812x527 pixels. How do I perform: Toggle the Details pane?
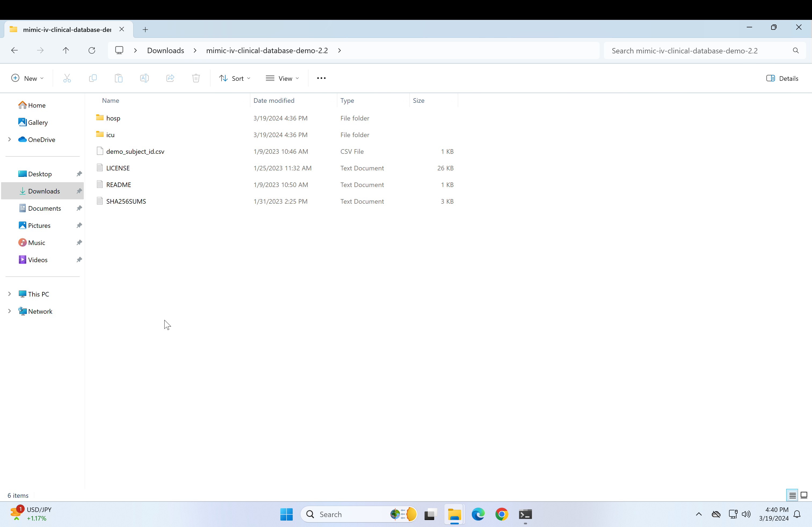(782, 78)
